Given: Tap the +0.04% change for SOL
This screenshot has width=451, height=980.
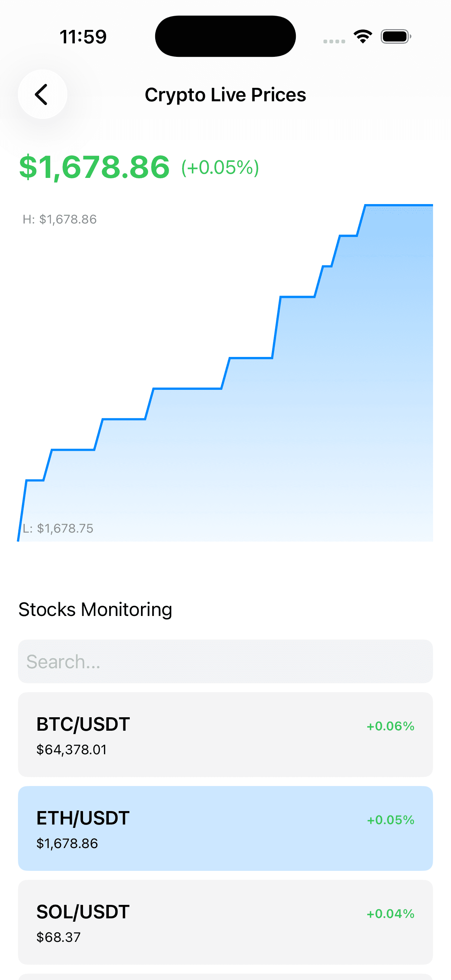Looking at the screenshot, I should 390,913.
